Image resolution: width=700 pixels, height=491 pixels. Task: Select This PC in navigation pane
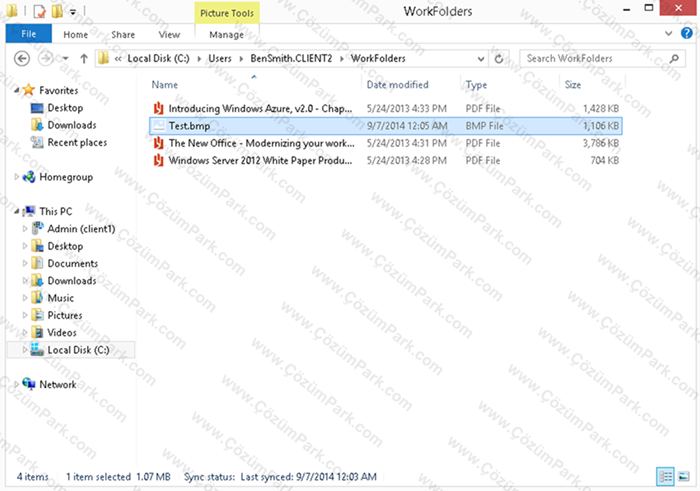pos(55,212)
